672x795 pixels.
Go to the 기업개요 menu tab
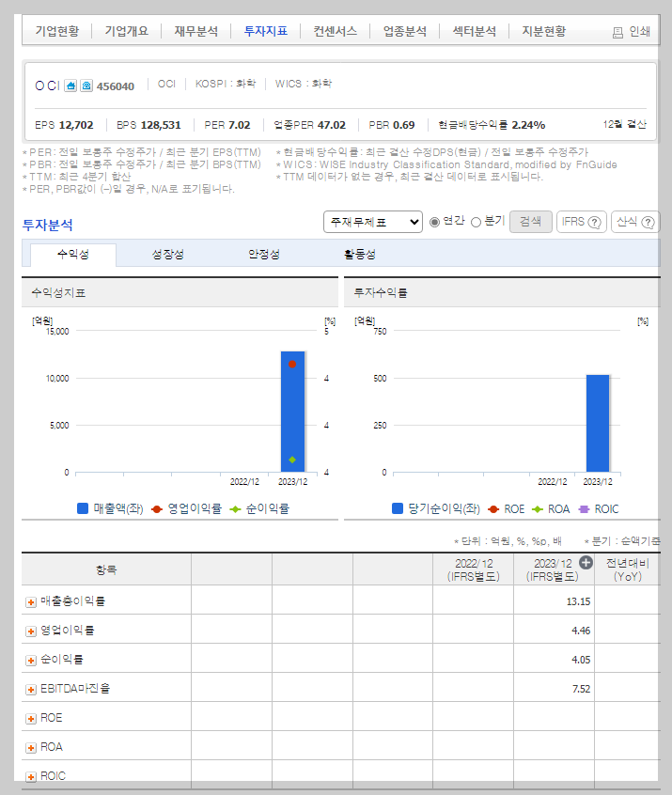tap(127, 31)
